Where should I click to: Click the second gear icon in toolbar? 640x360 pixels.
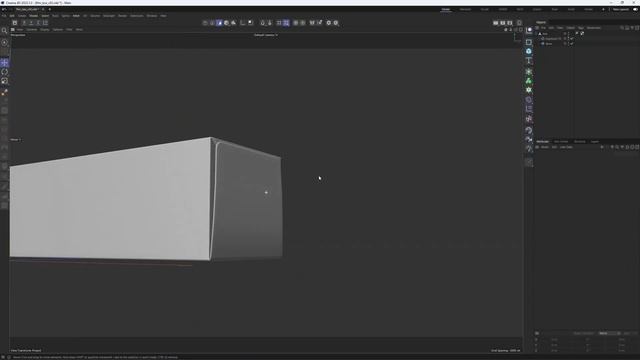point(336,23)
